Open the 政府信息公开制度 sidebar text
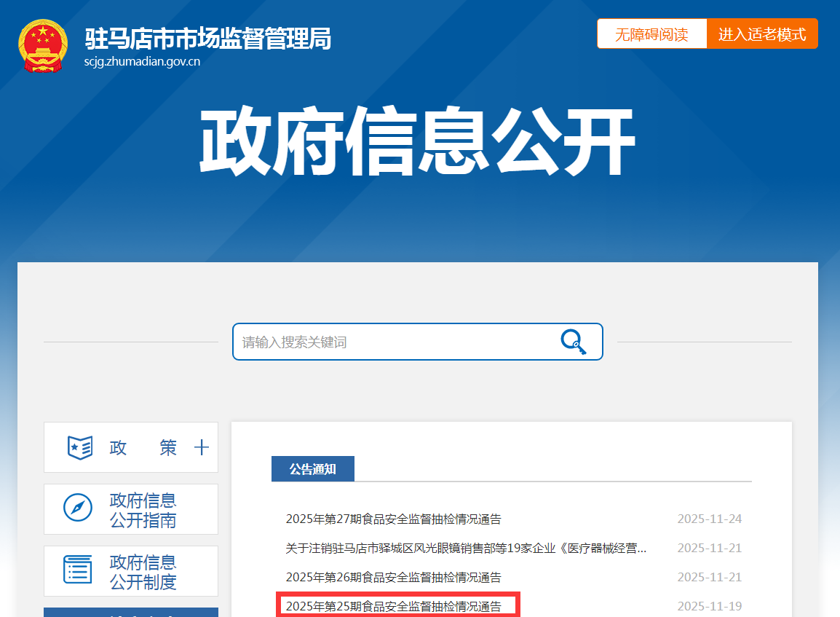 click(x=143, y=572)
